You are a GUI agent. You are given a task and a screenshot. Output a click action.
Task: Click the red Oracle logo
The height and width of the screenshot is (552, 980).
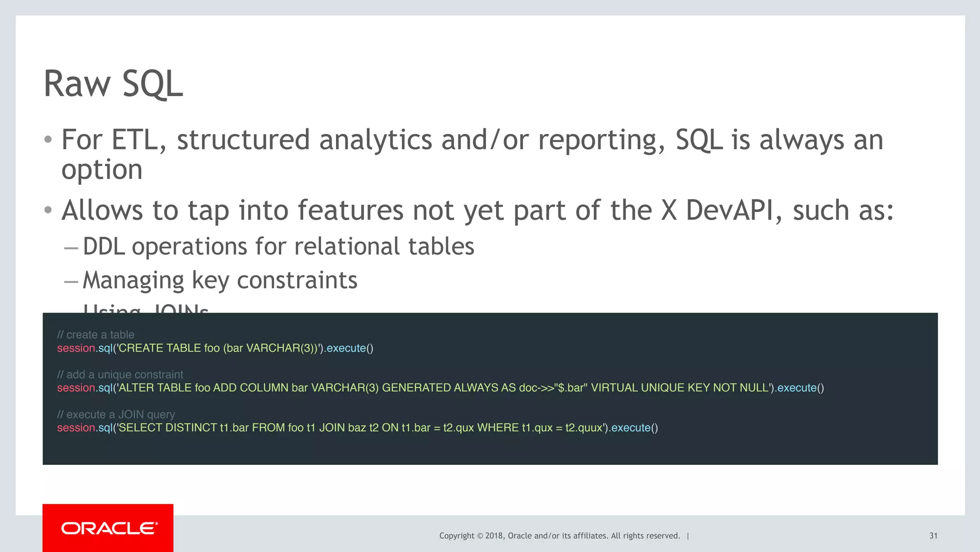coord(108,528)
